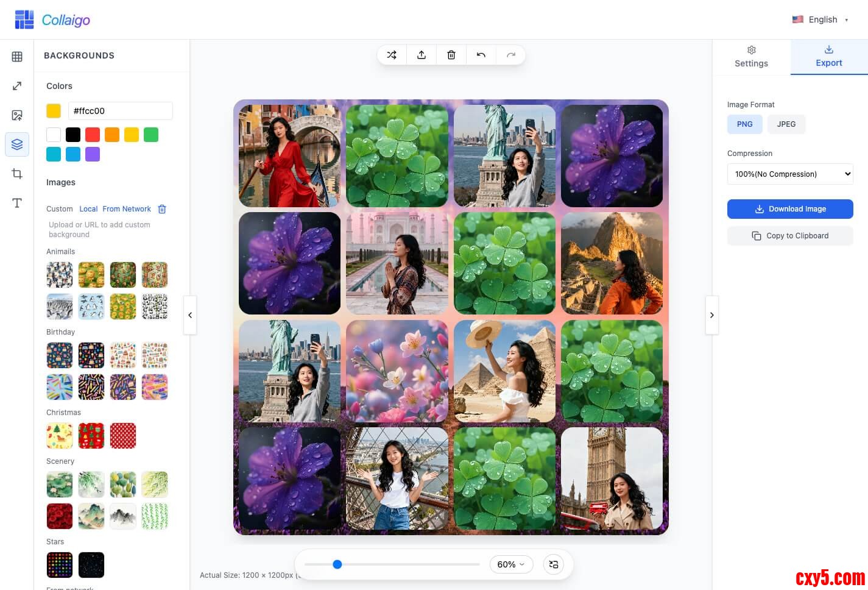Click the "Images" section heading
This screenshot has height=590, width=868.
61,182
